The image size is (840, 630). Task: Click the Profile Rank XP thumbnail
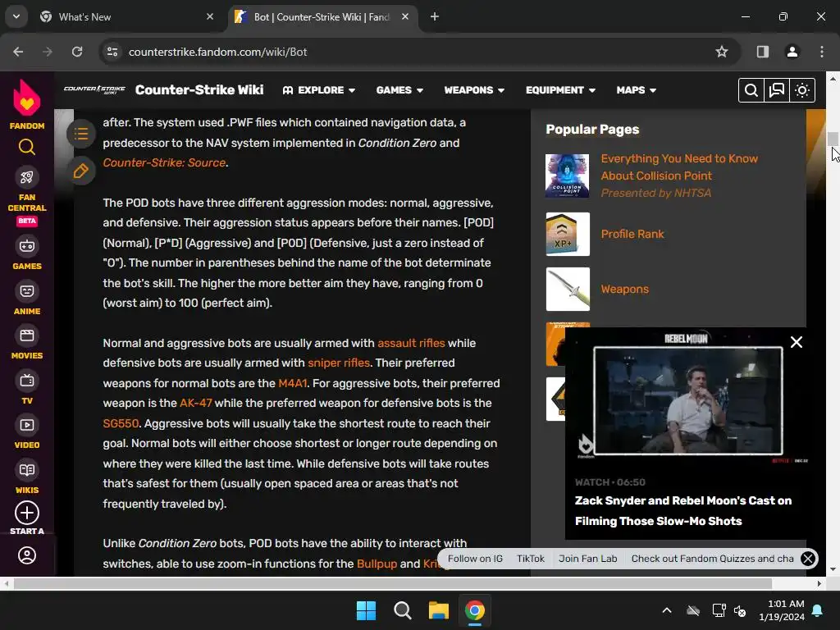coord(568,234)
